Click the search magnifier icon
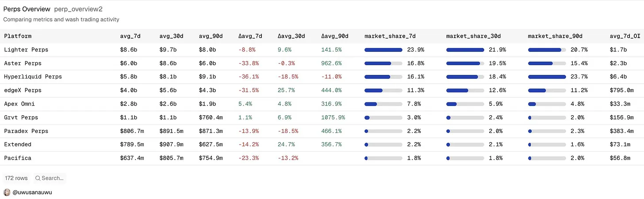 tap(38, 178)
